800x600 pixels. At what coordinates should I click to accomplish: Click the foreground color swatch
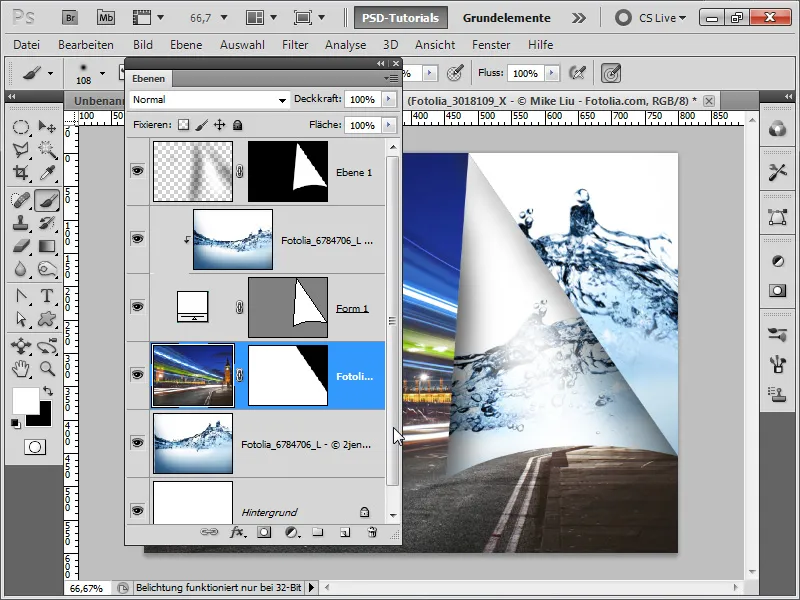click(x=24, y=400)
